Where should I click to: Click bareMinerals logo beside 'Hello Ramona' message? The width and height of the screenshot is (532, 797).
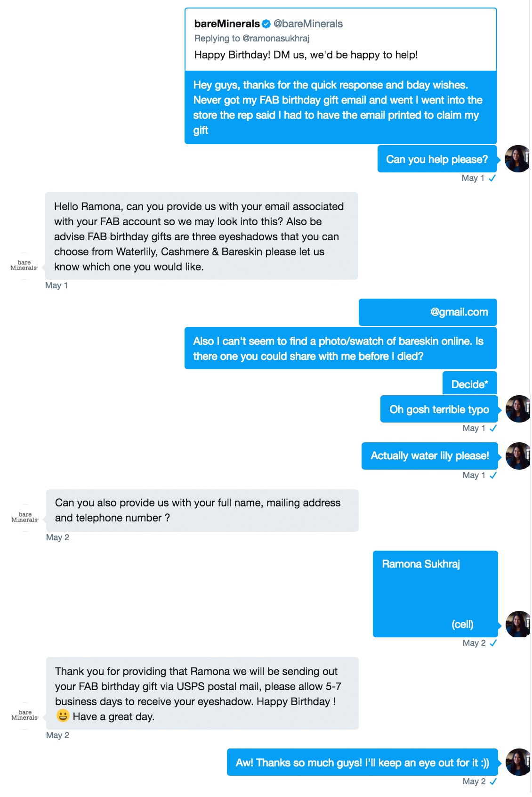[x=24, y=265]
